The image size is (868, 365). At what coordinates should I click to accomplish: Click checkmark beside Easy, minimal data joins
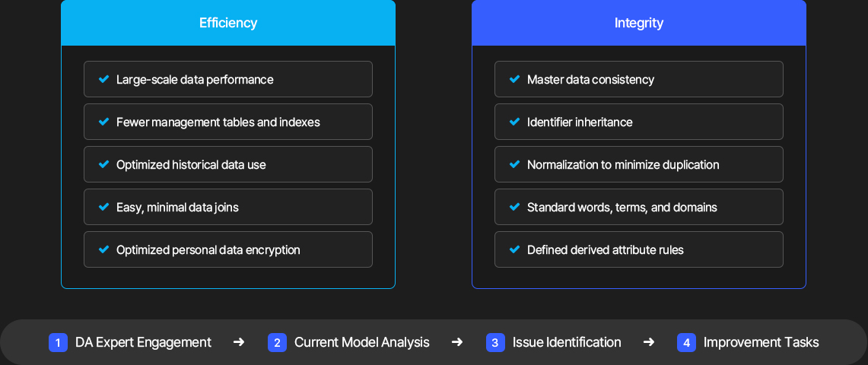103,207
